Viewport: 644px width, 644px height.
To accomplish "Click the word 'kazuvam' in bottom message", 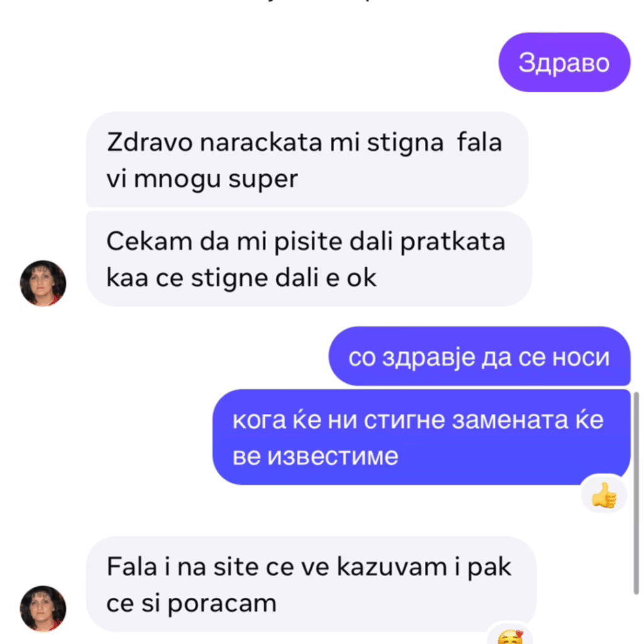I will point(392,567).
